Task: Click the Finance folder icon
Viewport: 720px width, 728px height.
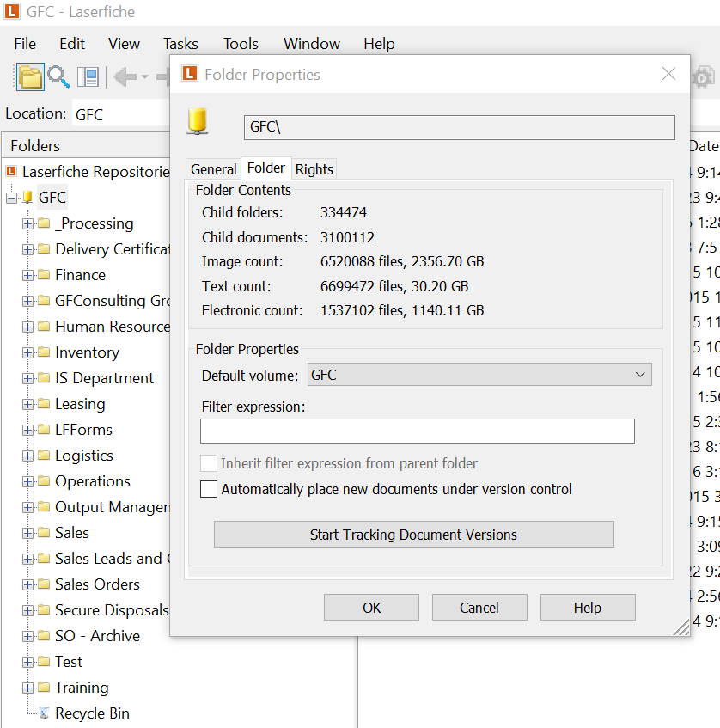Action: click(x=44, y=274)
